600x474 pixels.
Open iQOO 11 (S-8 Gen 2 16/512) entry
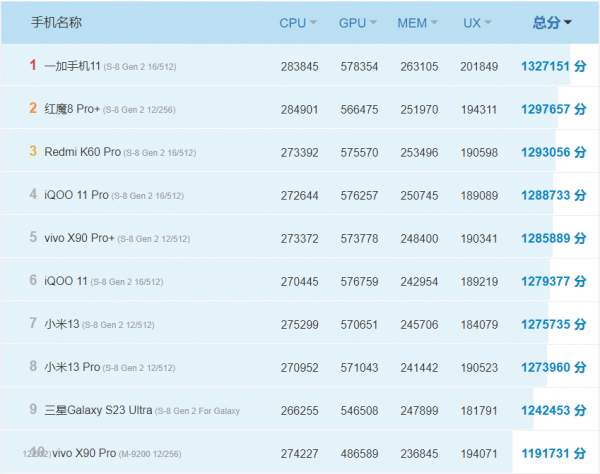(x=104, y=281)
